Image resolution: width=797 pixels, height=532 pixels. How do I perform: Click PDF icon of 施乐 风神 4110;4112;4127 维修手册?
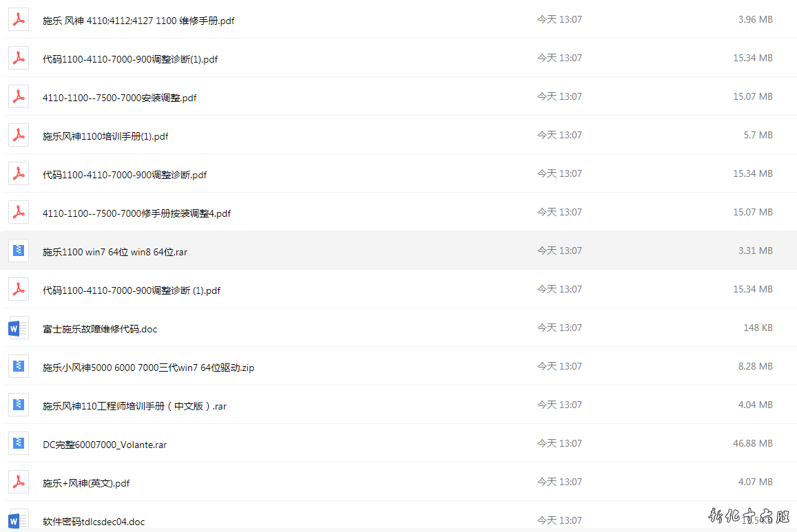19,20
